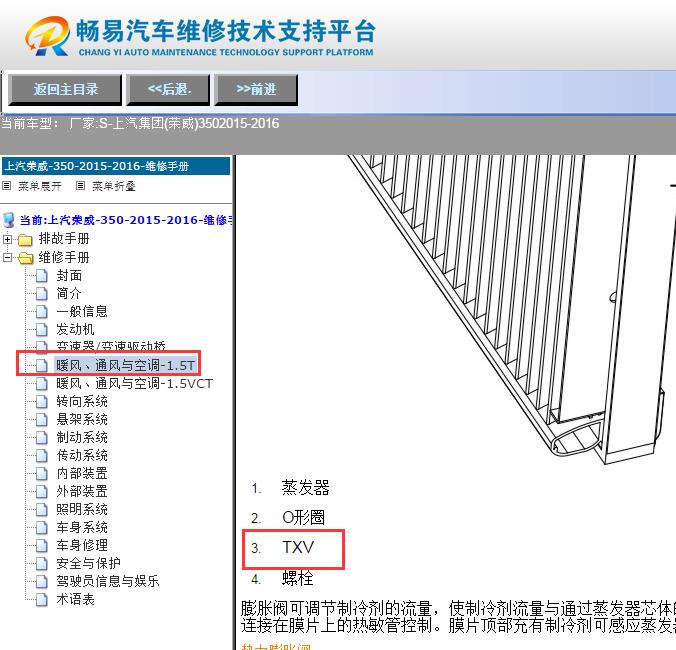Viewport: 676px width, 650px height.
Task: Click the legend text 蒸发器
Action: pos(305,488)
